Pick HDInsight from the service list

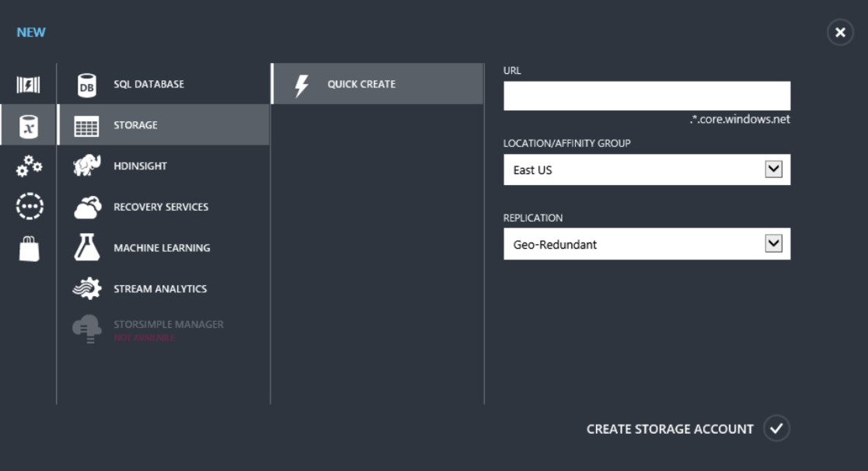(164, 166)
